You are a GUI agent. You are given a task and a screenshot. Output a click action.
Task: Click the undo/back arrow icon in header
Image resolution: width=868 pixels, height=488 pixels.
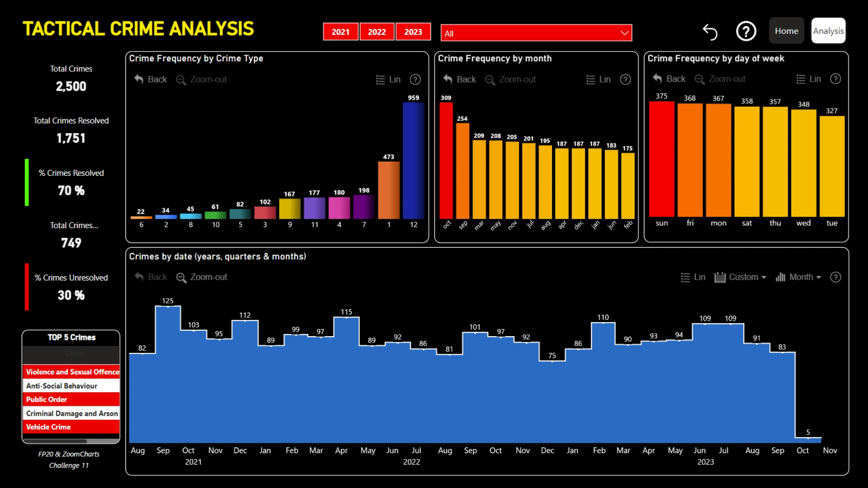710,32
